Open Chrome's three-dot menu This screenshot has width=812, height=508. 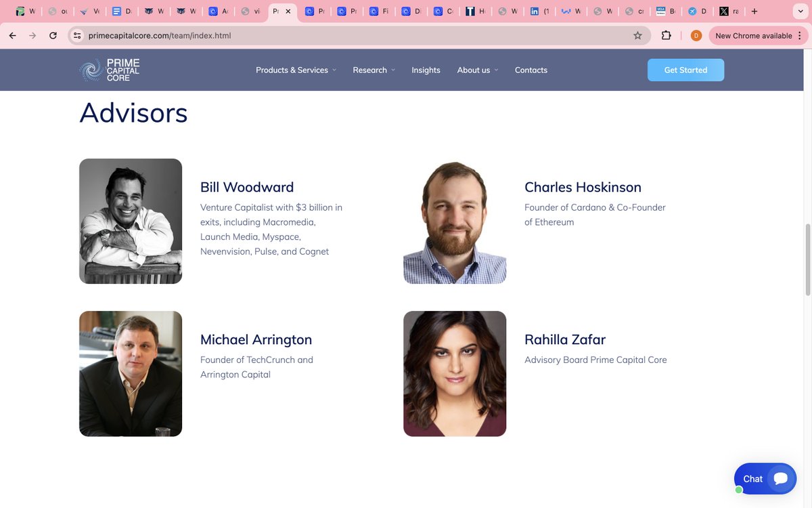pyautogui.click(x=800, y=35)
